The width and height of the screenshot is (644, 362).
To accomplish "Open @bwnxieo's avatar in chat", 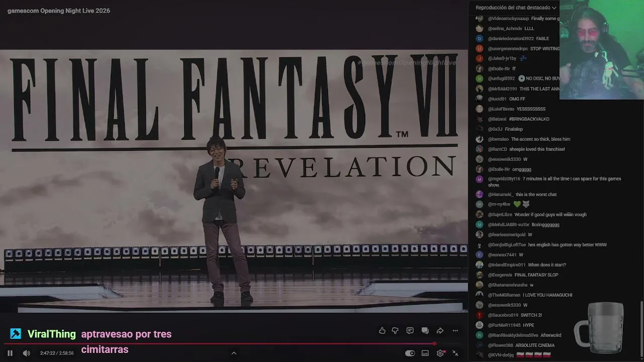I will [x=479, y=139].
